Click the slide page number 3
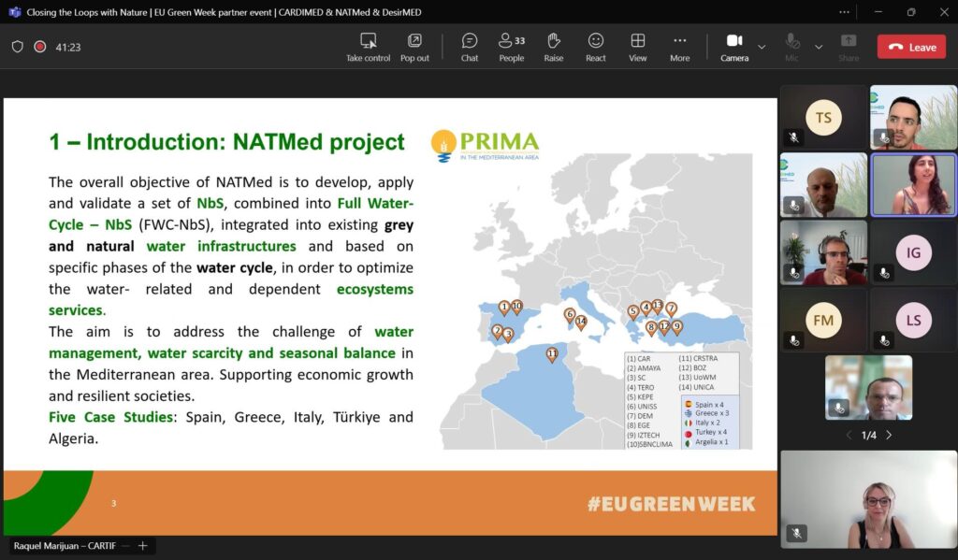This screenshot has height=560, width=958. pyautogui.click(x=113, y=503)
